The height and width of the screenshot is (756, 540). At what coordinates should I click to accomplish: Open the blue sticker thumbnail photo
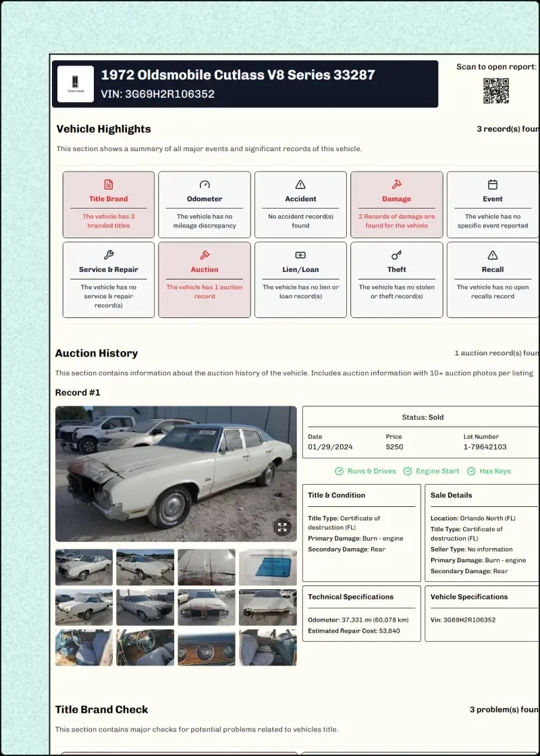[267, 567]
